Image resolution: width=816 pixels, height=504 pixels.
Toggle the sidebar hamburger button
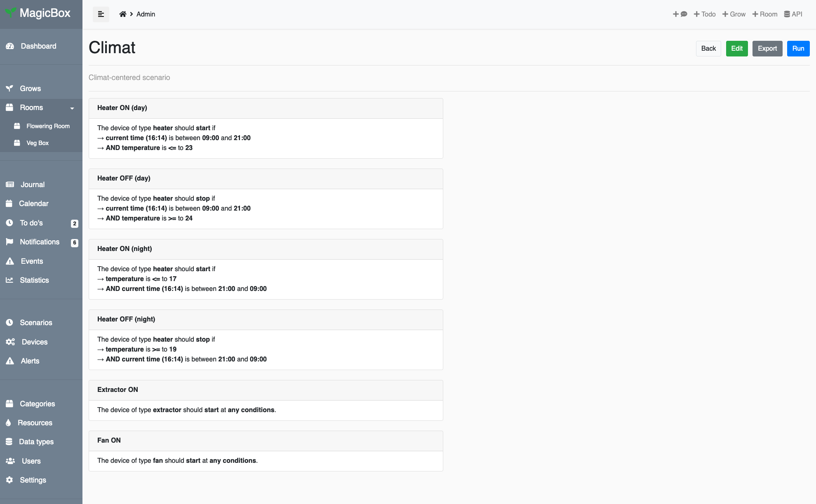point(101,14)
